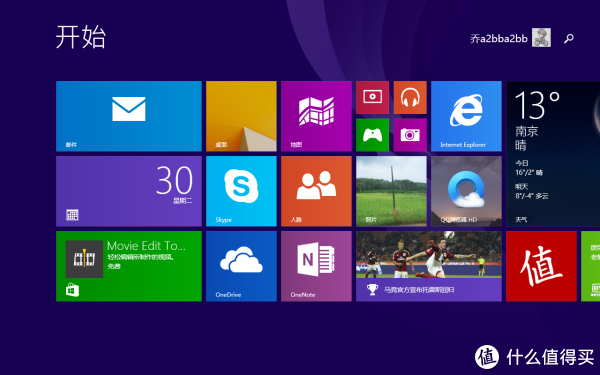Open the People tile
This screenshot has width=600, height=375.
pos(316,191)
